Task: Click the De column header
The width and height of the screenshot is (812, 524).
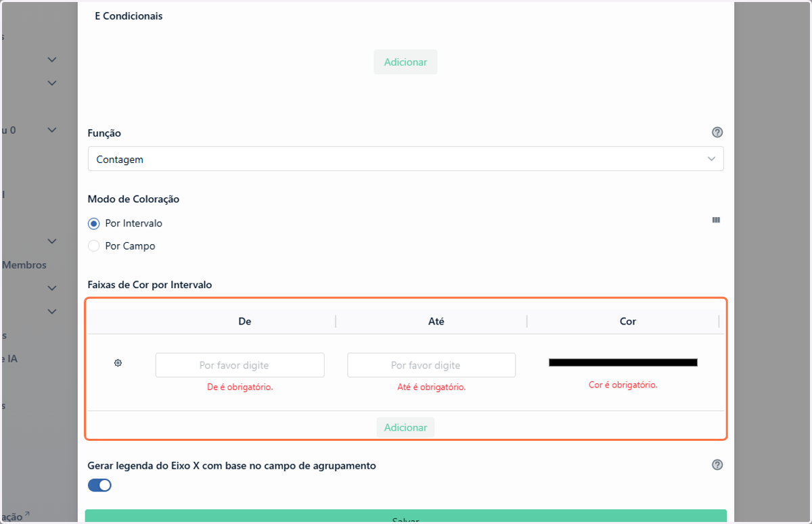Action: tap(245, 321)
